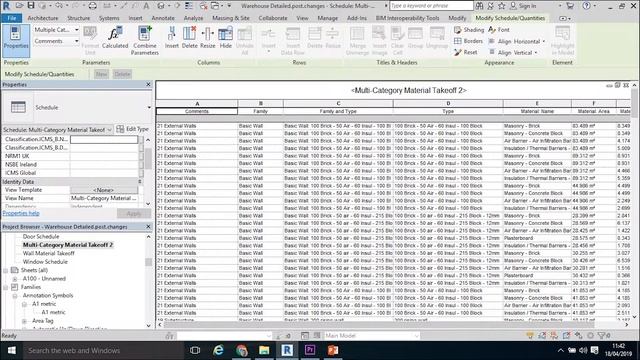
Task: Click the Properties help link
Action: coord(21,213)
